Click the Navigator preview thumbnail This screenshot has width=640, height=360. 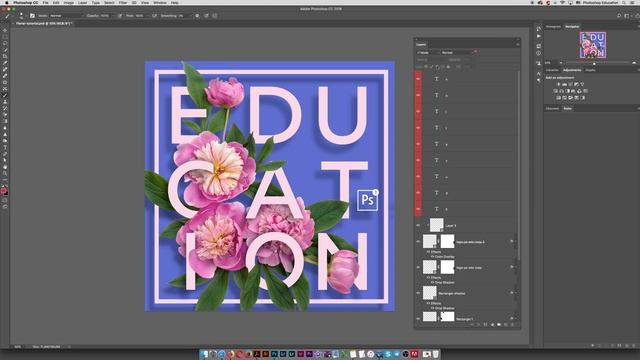[593, 45]
